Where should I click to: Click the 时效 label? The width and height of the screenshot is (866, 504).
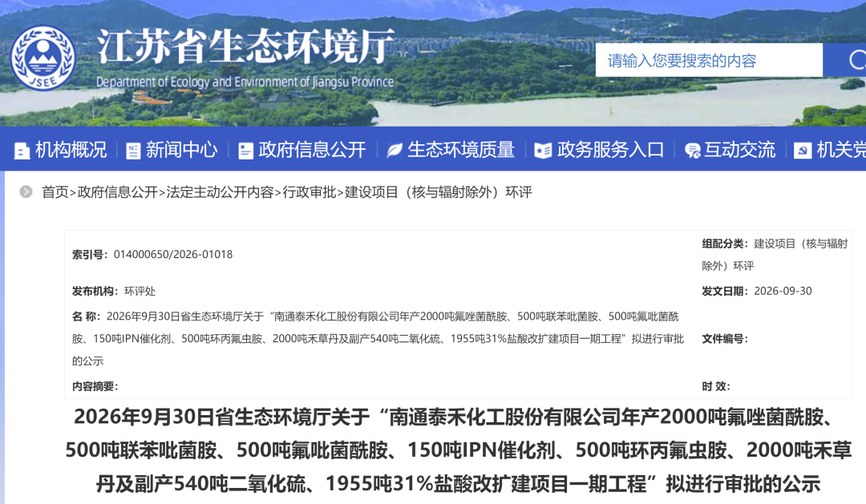tap(716, 386)
